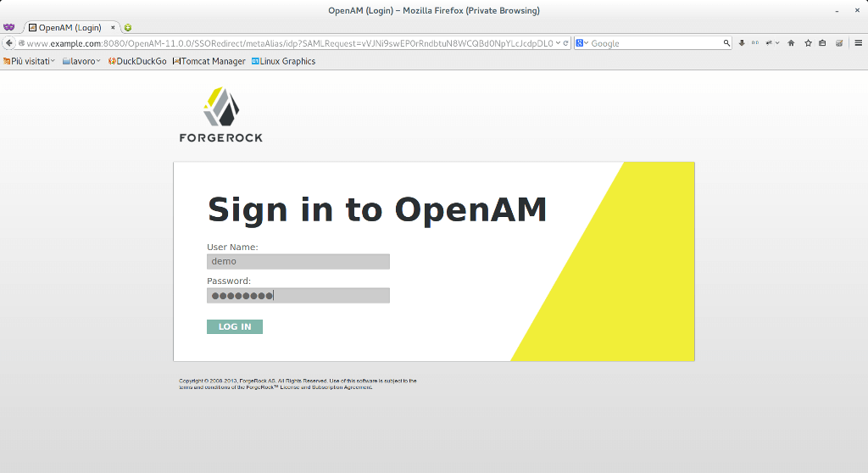Click the add-on icon beside downloads arrow

pyautogui.click(x=755, y=43)
